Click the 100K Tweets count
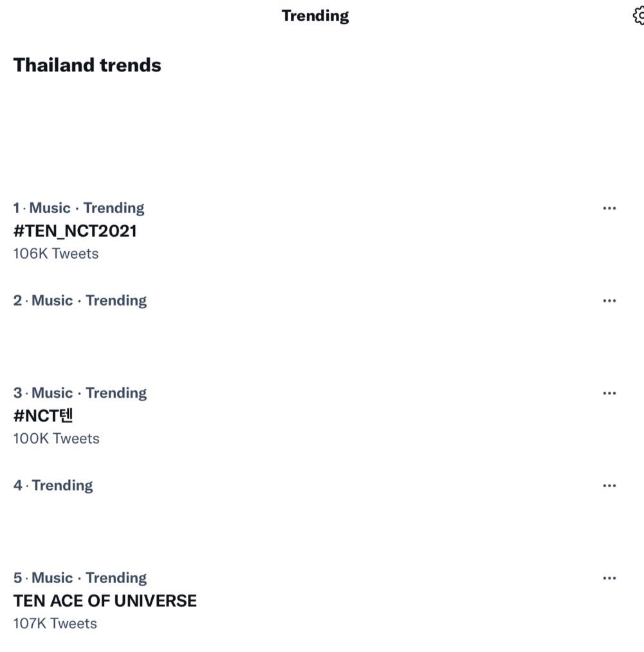The image size is (644, 652). coord(56,439)
